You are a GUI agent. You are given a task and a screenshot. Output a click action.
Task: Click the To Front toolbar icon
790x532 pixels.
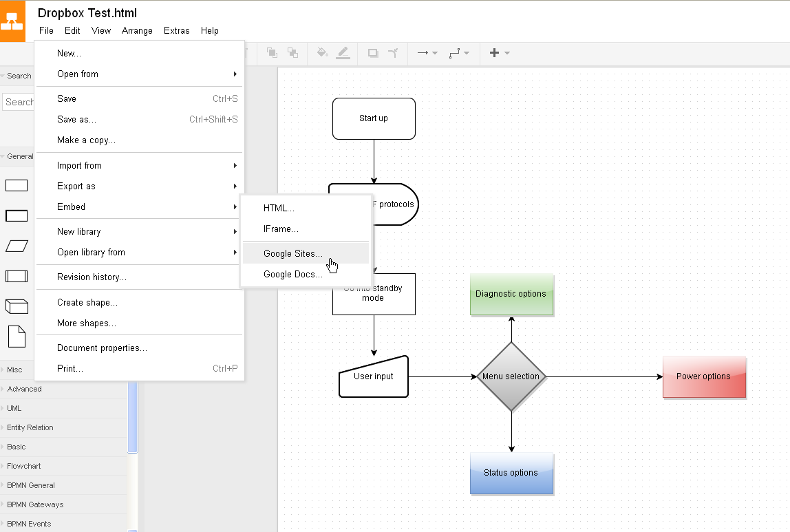point(272,52)
